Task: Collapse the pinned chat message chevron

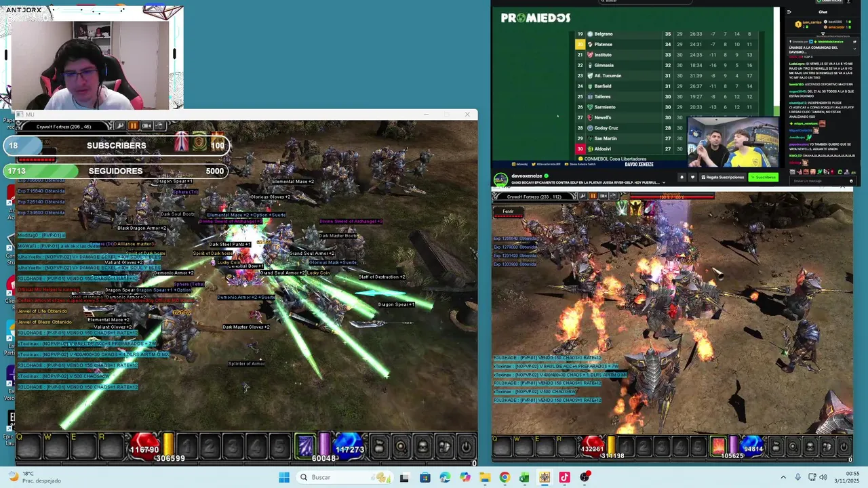Action: (x=854, y=49)
